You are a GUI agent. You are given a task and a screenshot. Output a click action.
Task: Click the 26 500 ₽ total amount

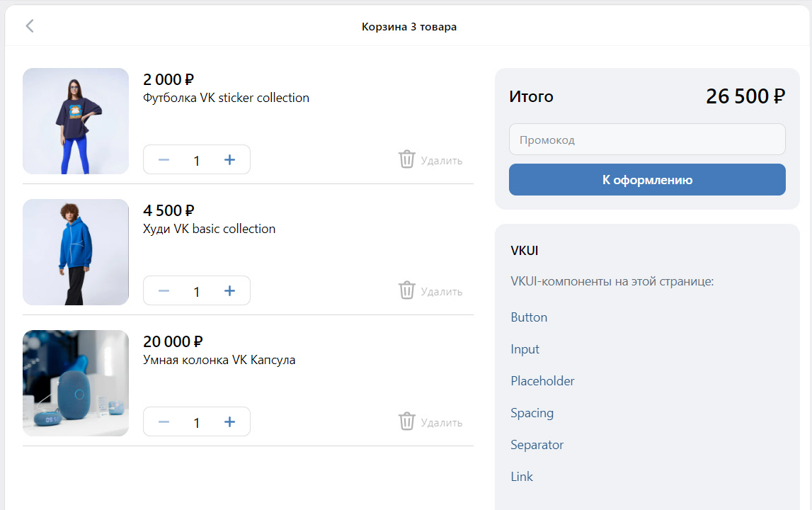tap(745, 96)
